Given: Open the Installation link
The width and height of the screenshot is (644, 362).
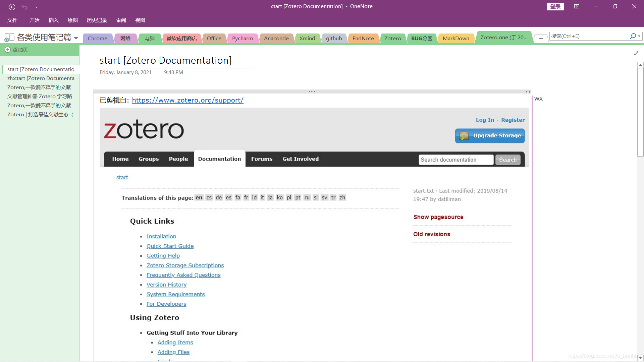Looking at the screenshot, I should [161, 236].
